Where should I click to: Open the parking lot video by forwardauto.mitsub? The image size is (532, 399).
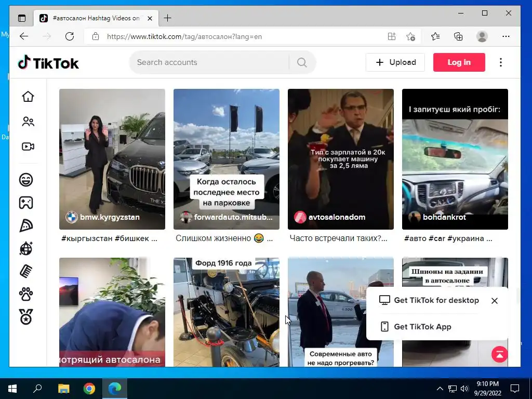(227, 159)
